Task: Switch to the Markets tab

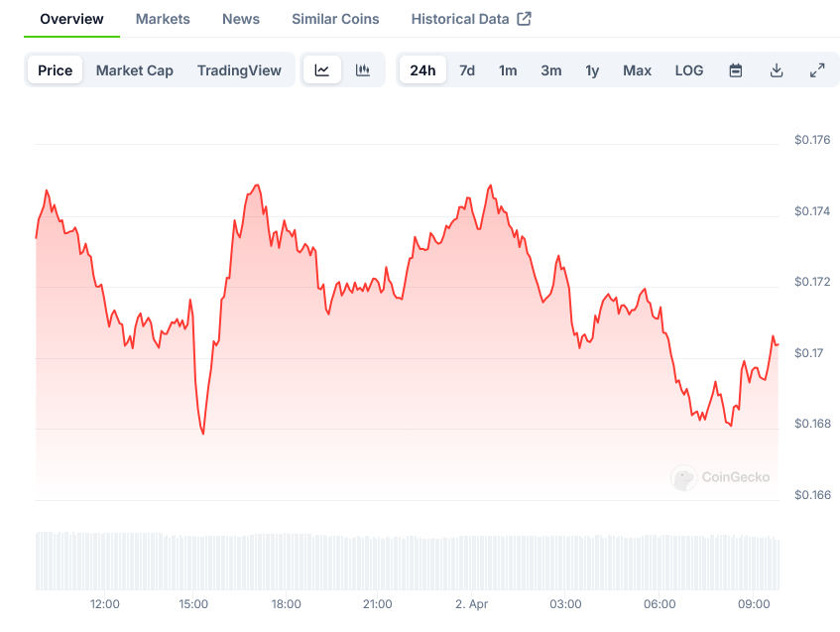Action: click(163, 19)
